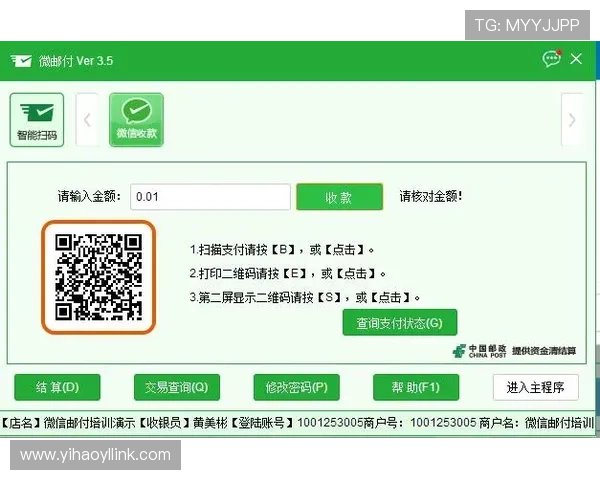Click the left arrow of payment carousel
The height and width of the screenshot is (480, 600).
click(87, 120)
